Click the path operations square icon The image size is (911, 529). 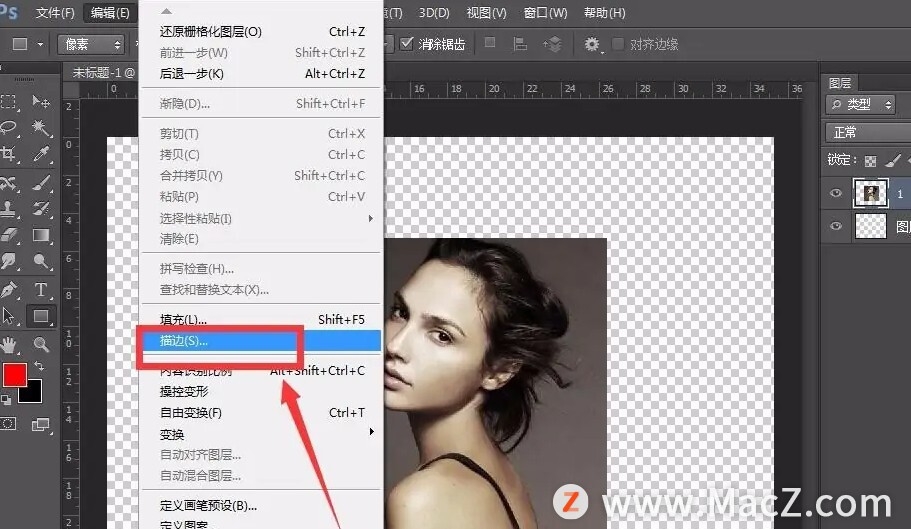[490, 43]
